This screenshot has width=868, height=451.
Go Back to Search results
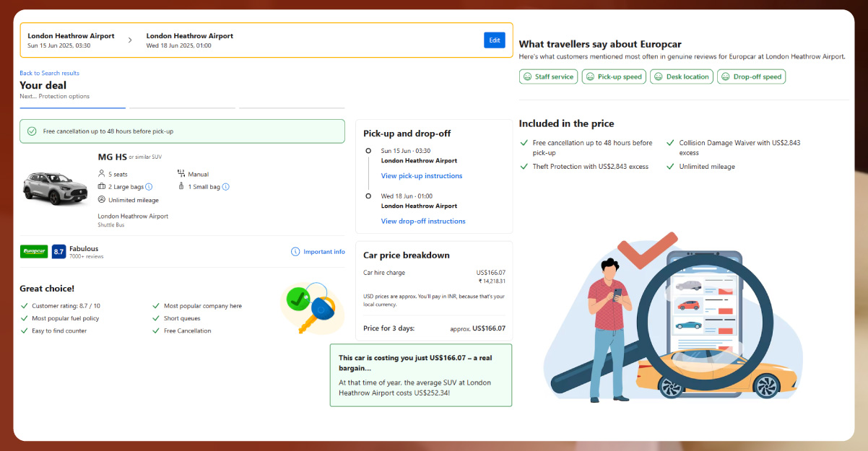point(49,73)
